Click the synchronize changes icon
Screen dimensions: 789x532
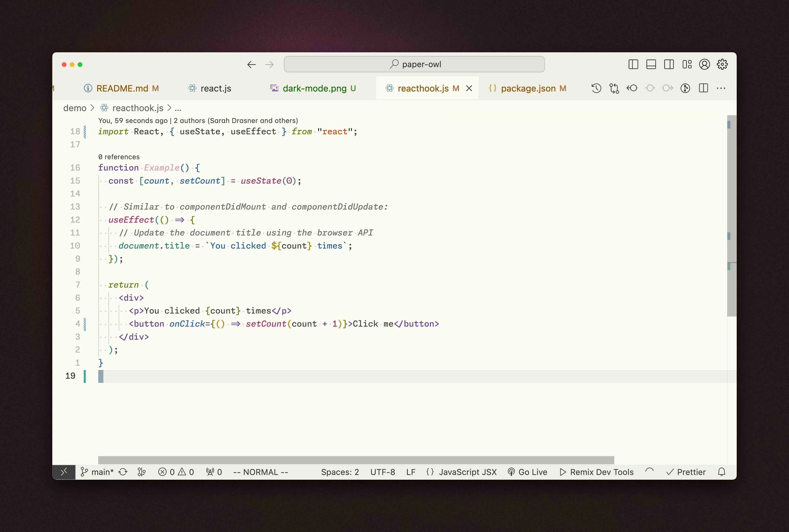[x=123, y=472]
